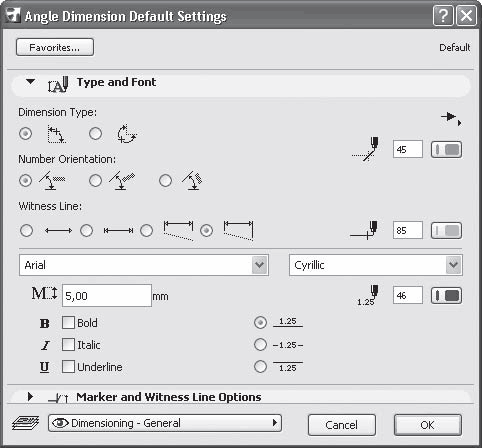
Task: Expand Marker and Witness Line Options panel
Action: point(31,397)
